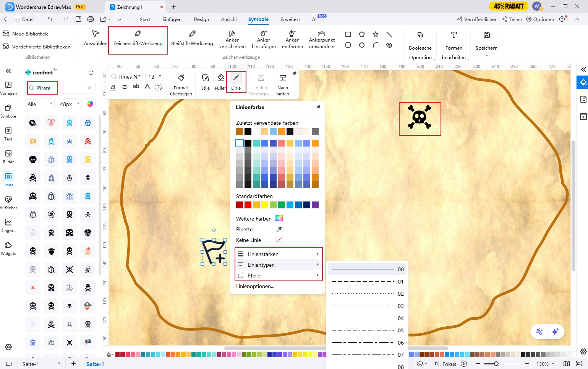This screenshot has height=369, width=588.
Task: Toggle strikethrough text formatting
Action: point(125,87)
